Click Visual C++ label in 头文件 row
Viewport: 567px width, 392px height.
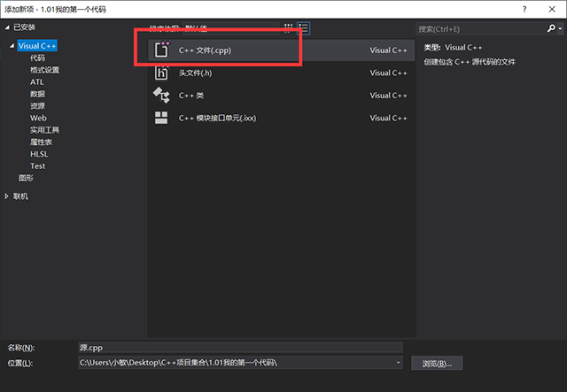388,73
